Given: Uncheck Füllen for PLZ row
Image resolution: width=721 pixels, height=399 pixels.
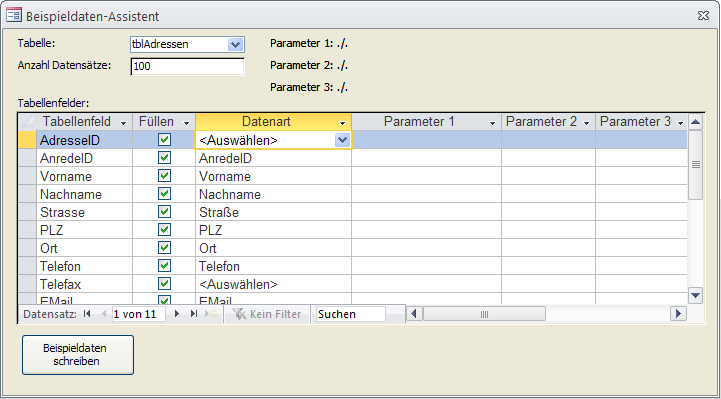Looking at the screenshot, I should coord(164,229).
